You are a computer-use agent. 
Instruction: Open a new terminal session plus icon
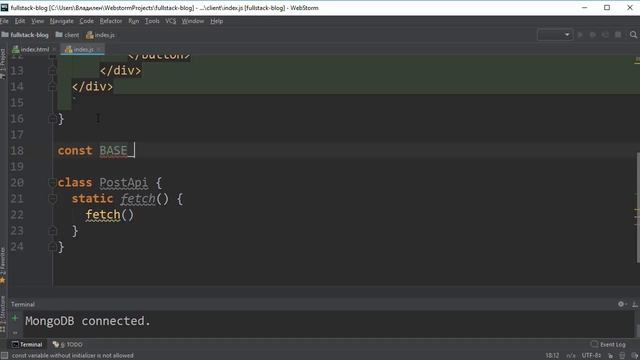click(15, 318)
